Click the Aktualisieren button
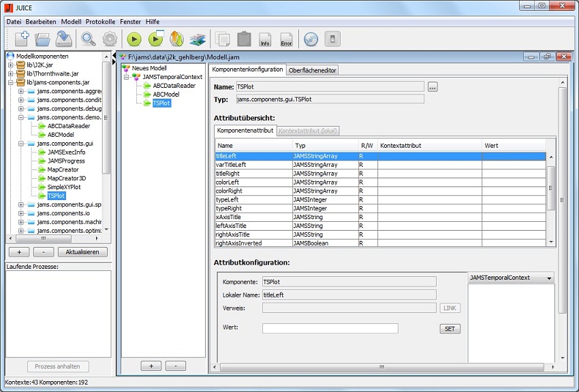579x392 pixels. coord(82,252)
